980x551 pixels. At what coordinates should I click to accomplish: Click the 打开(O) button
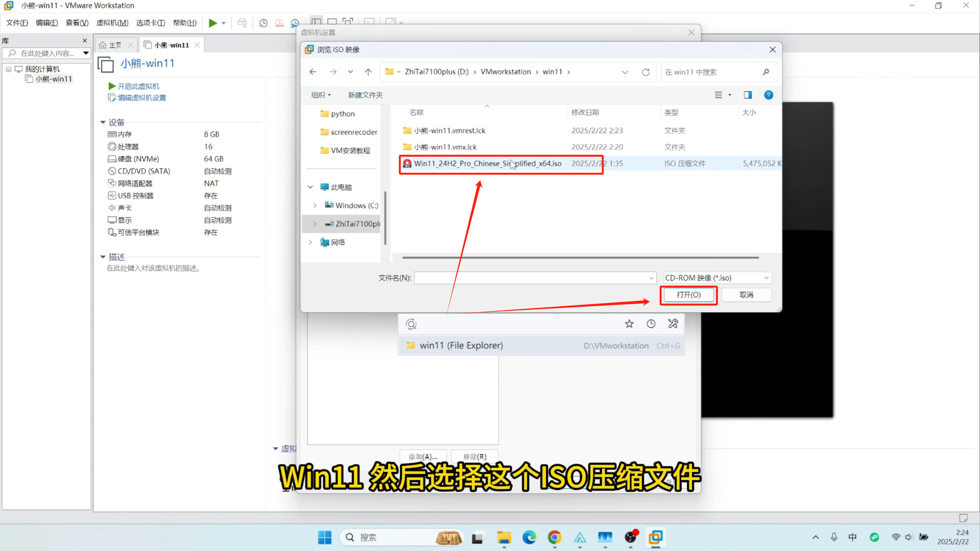(x=689, y=295)
